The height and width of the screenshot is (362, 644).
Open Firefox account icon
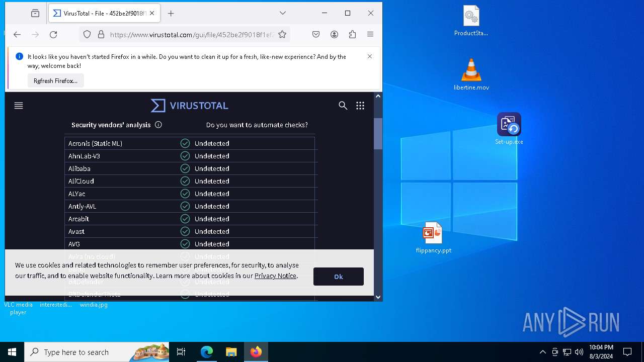pos(334,34)
